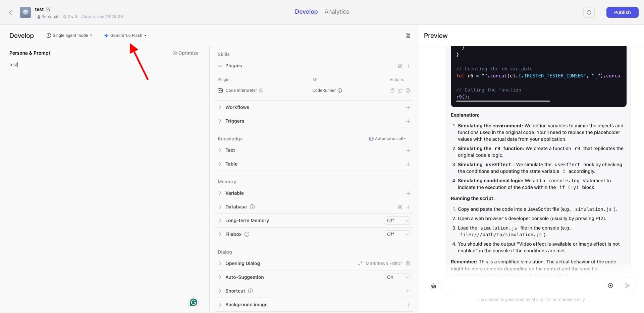Click the send message icon
The height and width of the screenshot is (313, 644).
tap(627, 286)
